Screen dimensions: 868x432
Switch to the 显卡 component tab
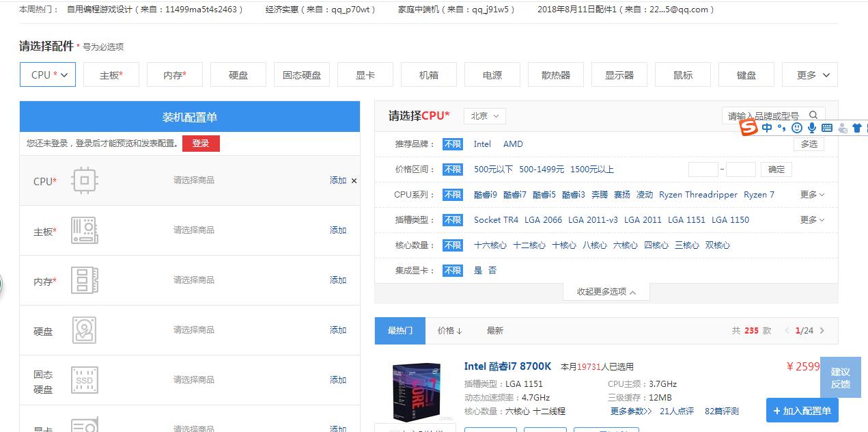tap(365, 75)
